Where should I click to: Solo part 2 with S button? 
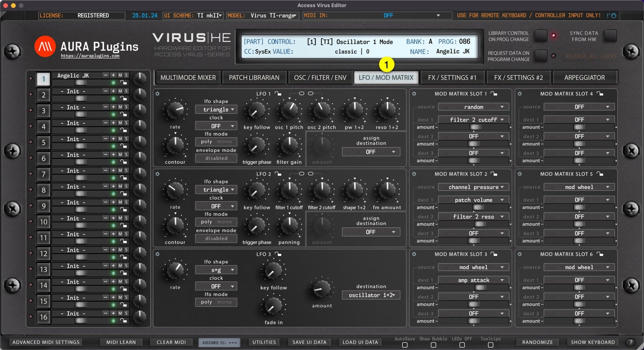click(126, 91)
